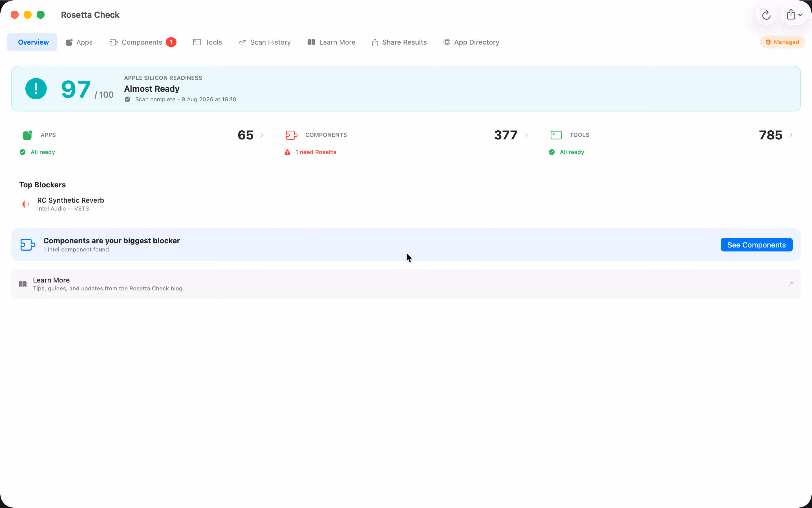Click the blue puzzle icon in blocker banner
The image size is (812, 508).
point(28,245)
